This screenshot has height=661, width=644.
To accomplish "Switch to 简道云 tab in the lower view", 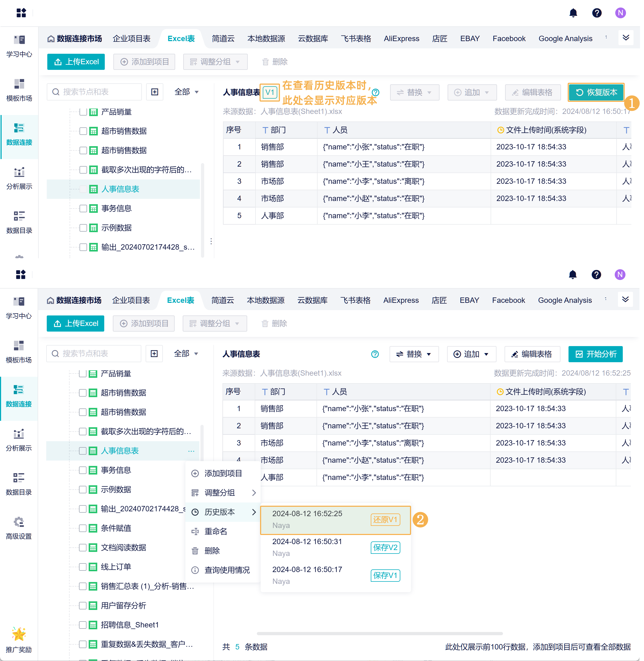I will click(222, 300).
